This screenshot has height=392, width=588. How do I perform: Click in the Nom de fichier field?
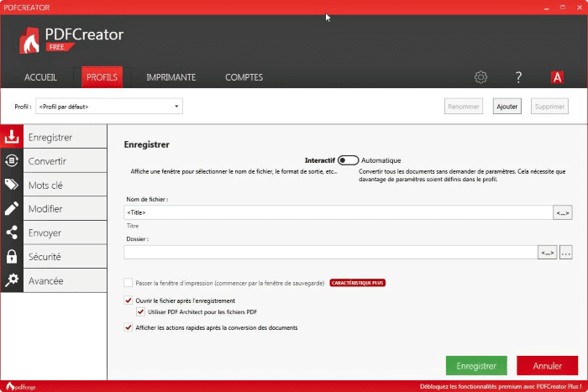(339, 212)
